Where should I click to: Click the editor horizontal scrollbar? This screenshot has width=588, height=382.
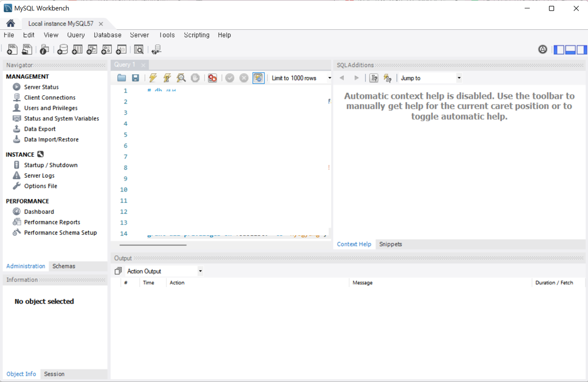[x=153, y=245]
